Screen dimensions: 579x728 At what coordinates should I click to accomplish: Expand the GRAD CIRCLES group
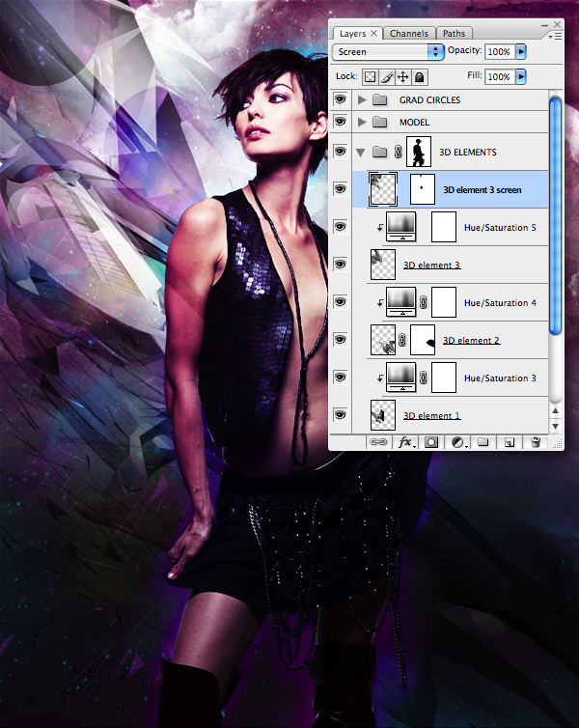pyautogui.click(x=362, y=99)
